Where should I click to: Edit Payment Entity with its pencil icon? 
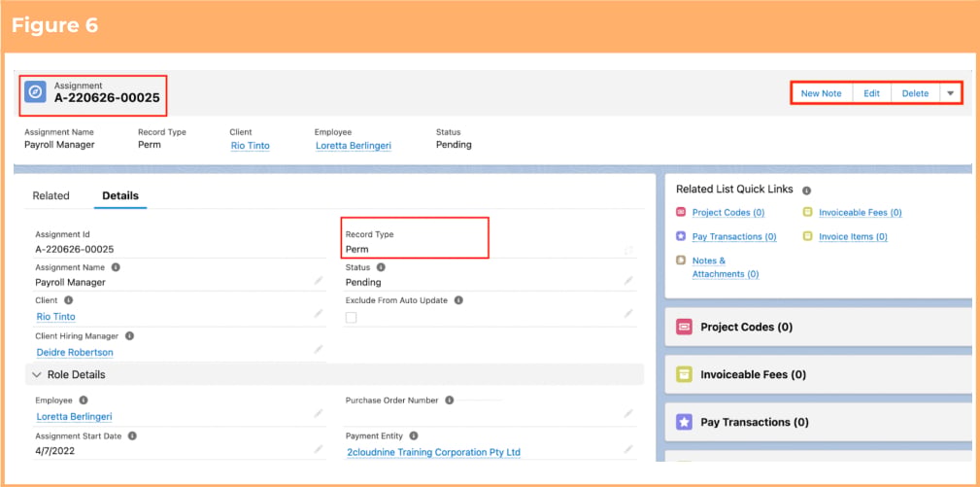click(628, 449)
